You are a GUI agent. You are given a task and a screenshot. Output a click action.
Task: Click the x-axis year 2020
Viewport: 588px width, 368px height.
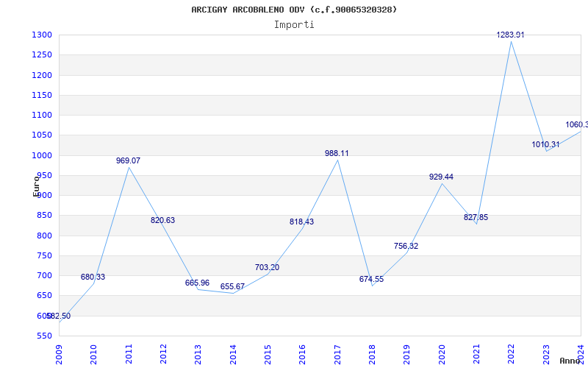(442, 354)
